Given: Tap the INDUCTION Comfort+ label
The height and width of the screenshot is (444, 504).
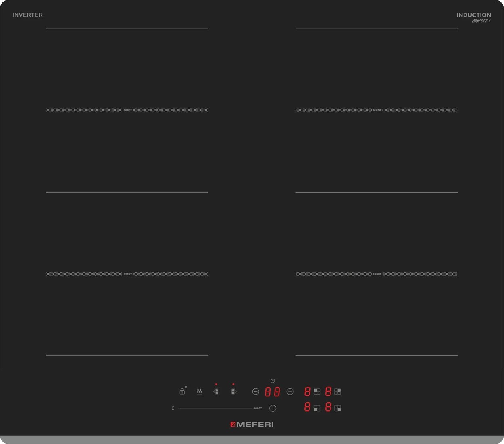Looking at the screenshot, I should tap(474, 17).
